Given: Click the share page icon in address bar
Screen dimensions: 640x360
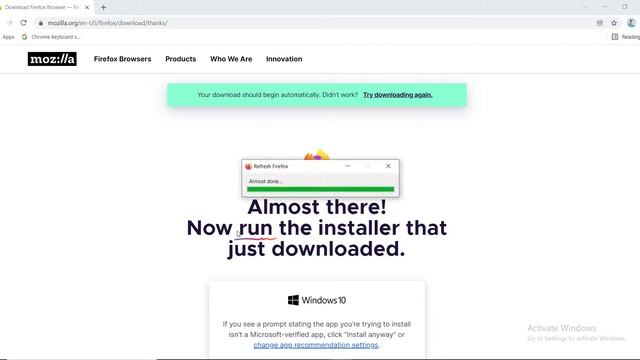Looking at the screenshot, I should pos(600,23).
